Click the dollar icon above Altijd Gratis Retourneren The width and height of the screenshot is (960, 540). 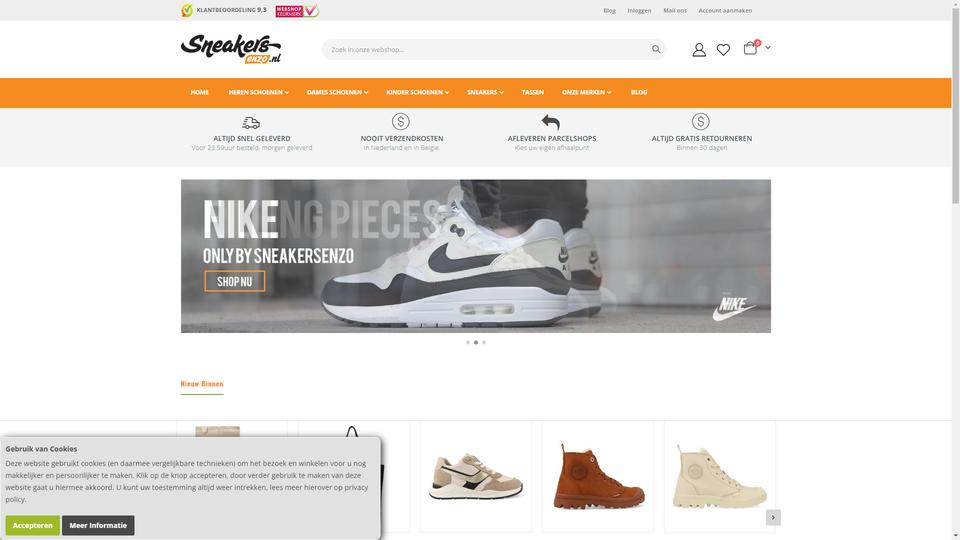700,121
